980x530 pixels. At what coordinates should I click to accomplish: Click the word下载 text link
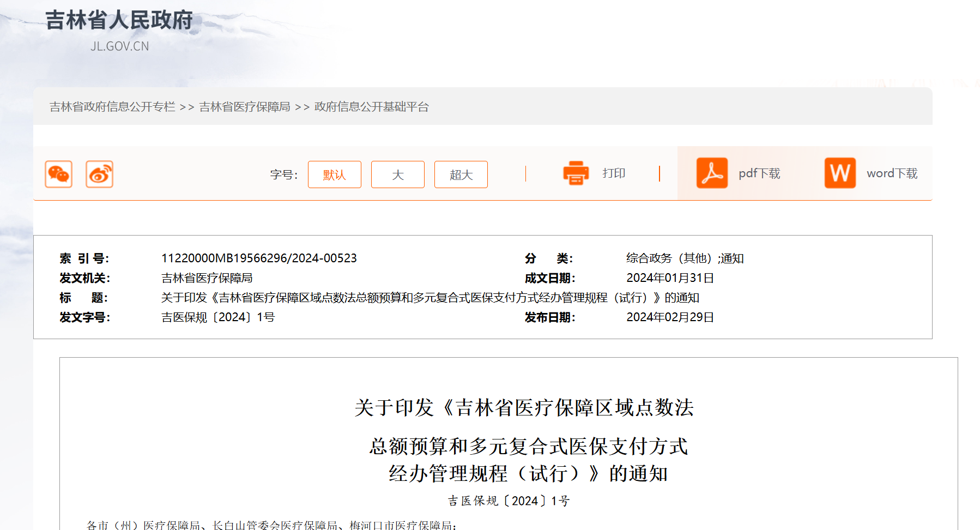(x=892, y=173)
